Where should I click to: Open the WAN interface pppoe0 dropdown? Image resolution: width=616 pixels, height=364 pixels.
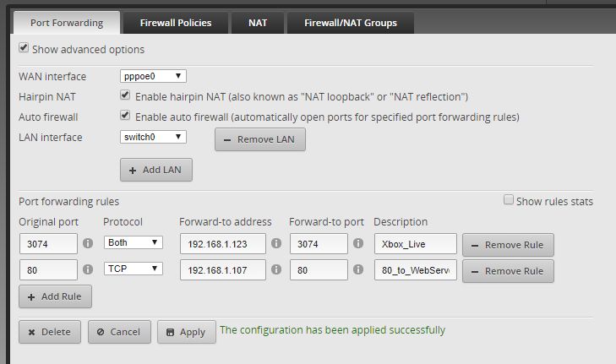(153, 77)
